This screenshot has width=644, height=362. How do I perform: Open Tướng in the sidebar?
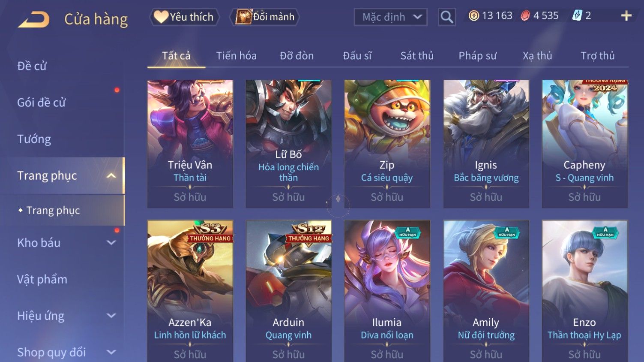pyautogui.click(x=34, y=139)
